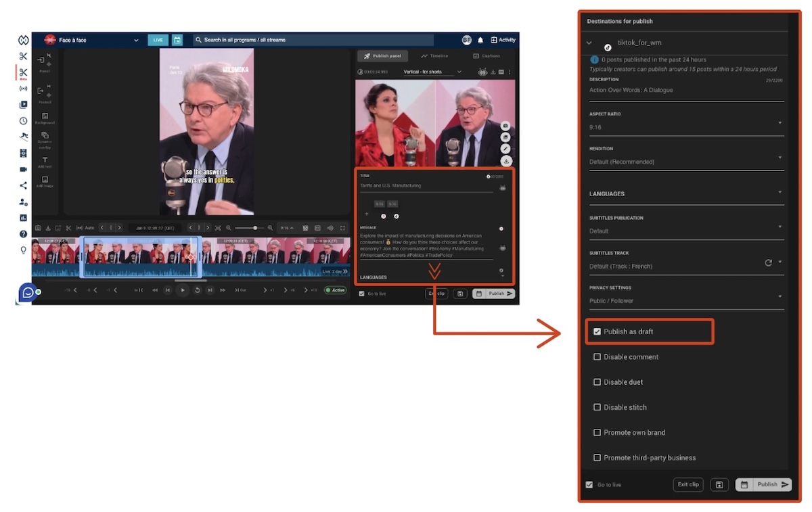Click the Add text tool
The height and width of the screenshot is (512, 812).
pyautogui.click(x=45, y=162)
